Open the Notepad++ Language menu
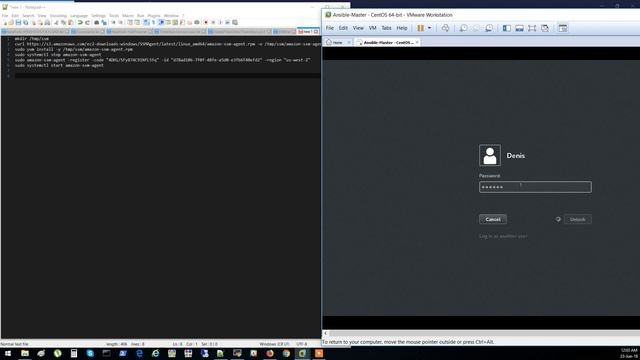 (x=78, y=16)
